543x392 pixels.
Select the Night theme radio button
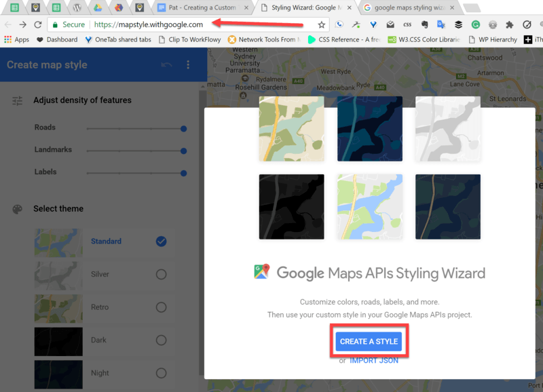point(161,373)
